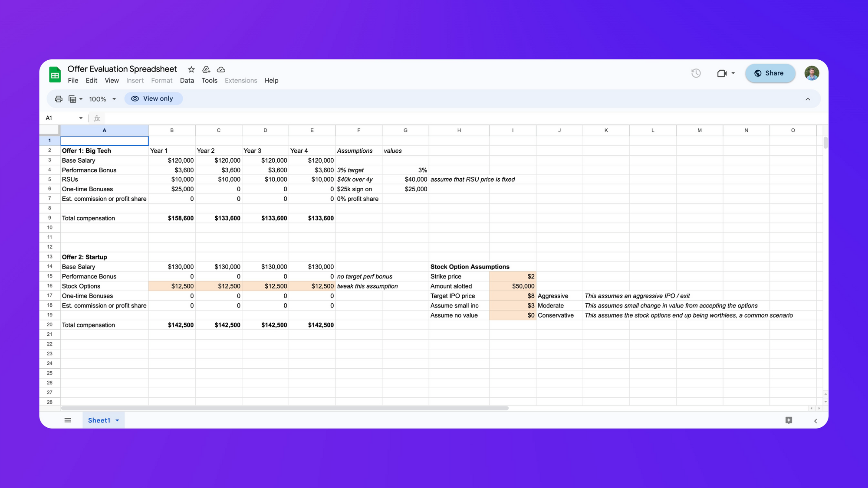Toggle the View only mode button

click(x=153, y=99)
